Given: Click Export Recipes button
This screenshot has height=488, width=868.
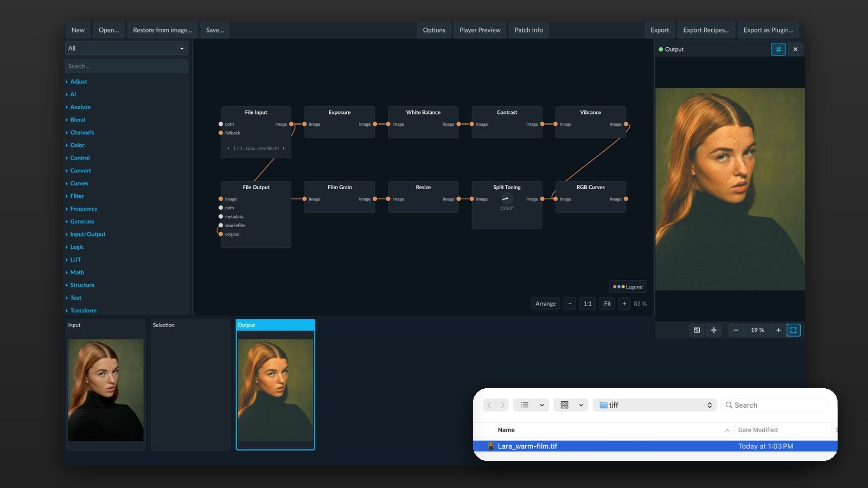Looking at the screenshot, I should (x=706, y=30).
